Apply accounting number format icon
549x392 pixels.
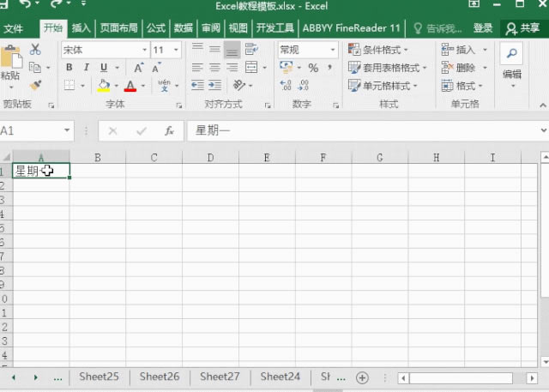click(x=287, y=67)
